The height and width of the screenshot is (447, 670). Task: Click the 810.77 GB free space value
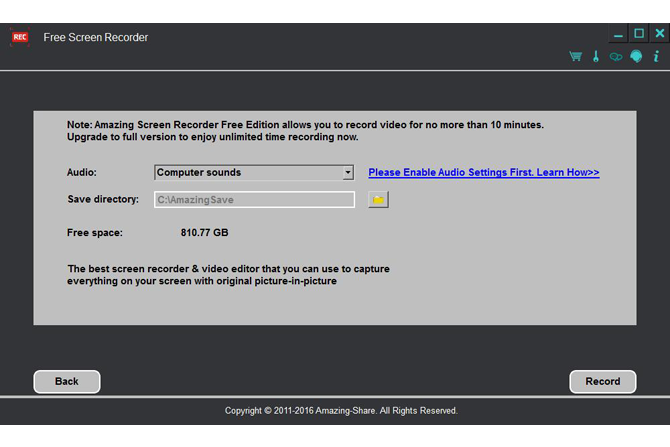click(204, 232)
